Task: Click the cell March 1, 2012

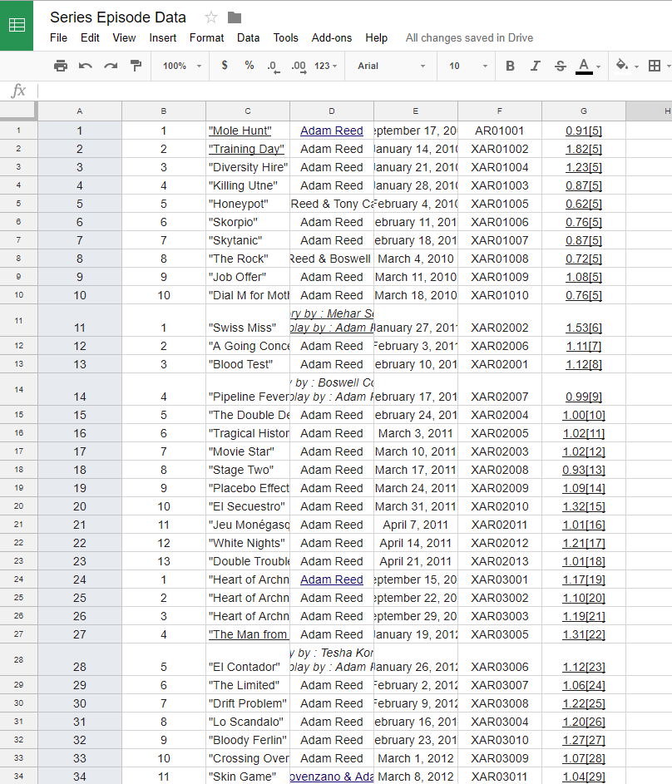Action: click(x=416, y=758)
